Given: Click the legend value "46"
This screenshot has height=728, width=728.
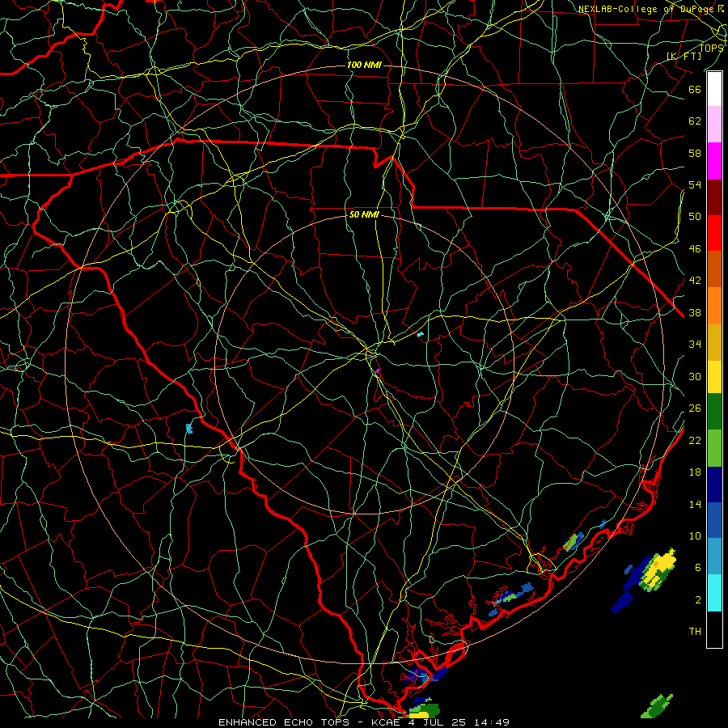Looking at the screenshot, I should click(x=695, y=249).
